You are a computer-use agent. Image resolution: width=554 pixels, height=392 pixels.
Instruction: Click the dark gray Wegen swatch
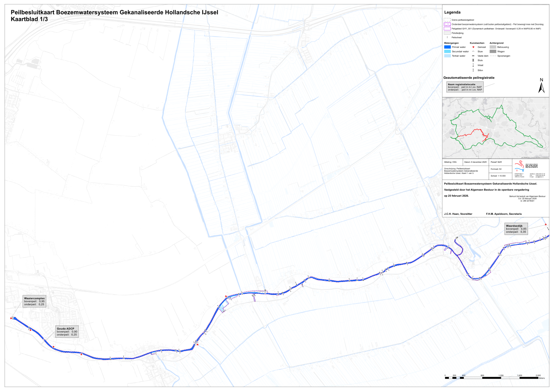point(492,52)
